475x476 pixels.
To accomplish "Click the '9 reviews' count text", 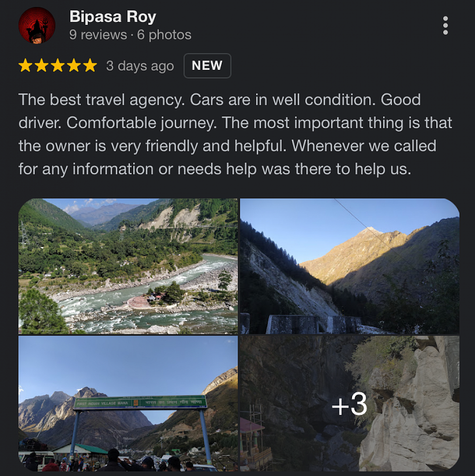I will pos(98,35).
